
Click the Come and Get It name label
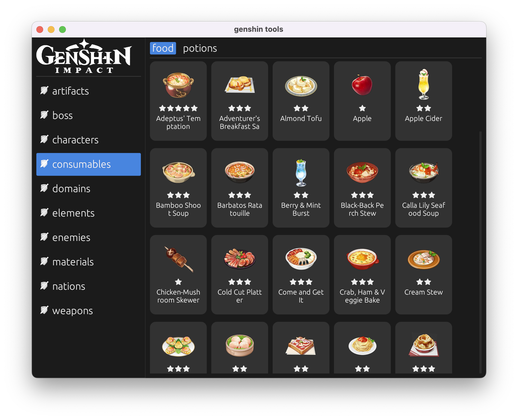(301, 296)
